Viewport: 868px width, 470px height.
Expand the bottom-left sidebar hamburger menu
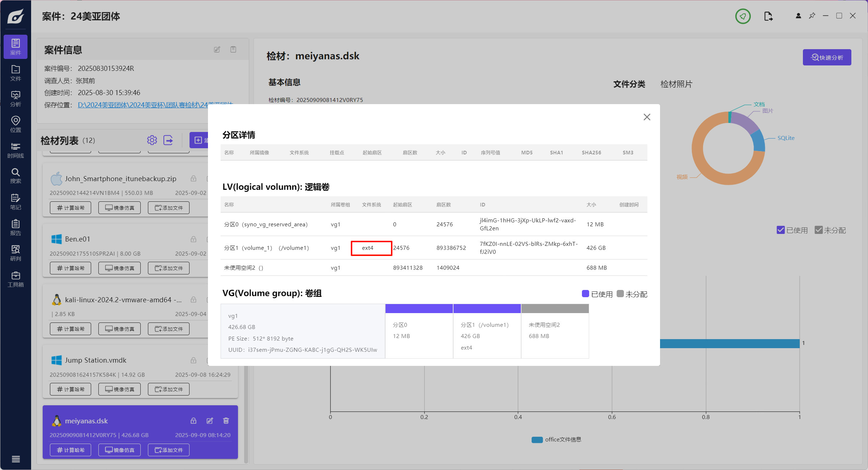coord(16,459)
